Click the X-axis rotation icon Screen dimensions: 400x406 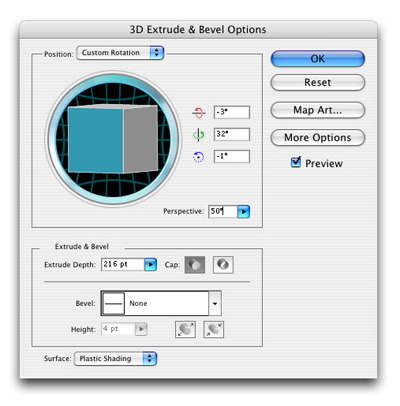click(199, 113)
